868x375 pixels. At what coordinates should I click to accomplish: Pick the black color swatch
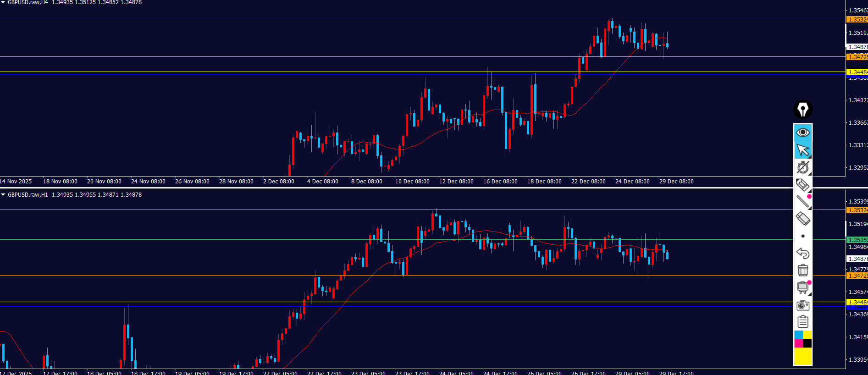coord(807,343)
